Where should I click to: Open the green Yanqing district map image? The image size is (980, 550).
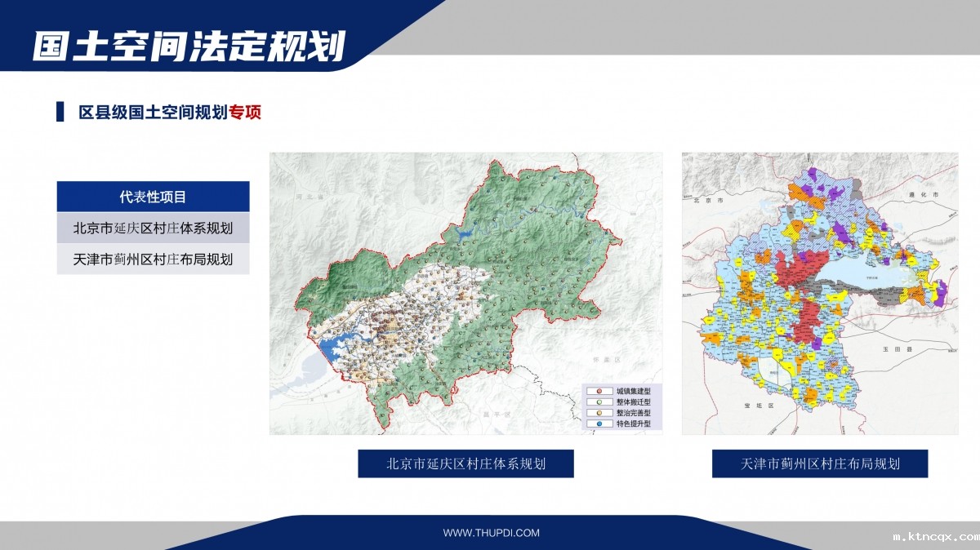[x=465, y=292]
